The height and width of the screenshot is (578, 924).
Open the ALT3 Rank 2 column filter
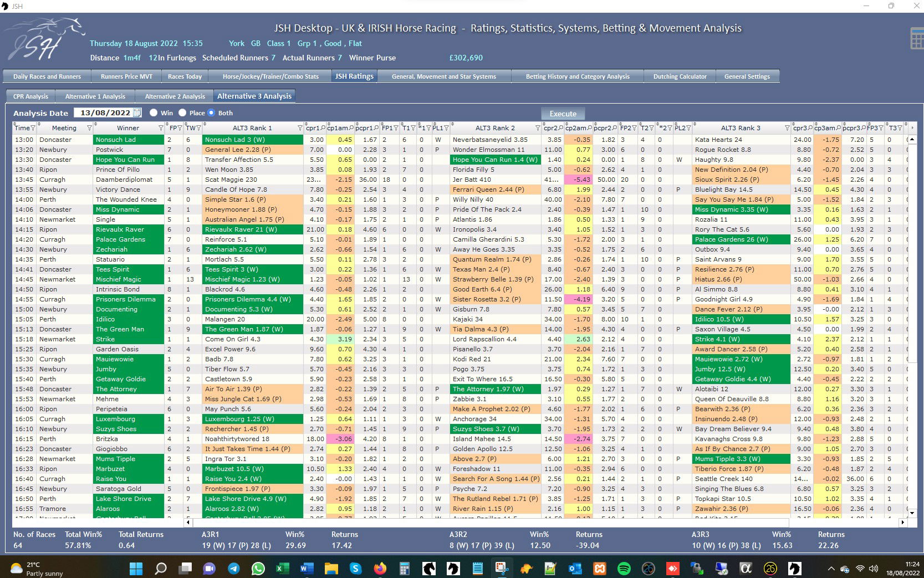coord(538,128)
